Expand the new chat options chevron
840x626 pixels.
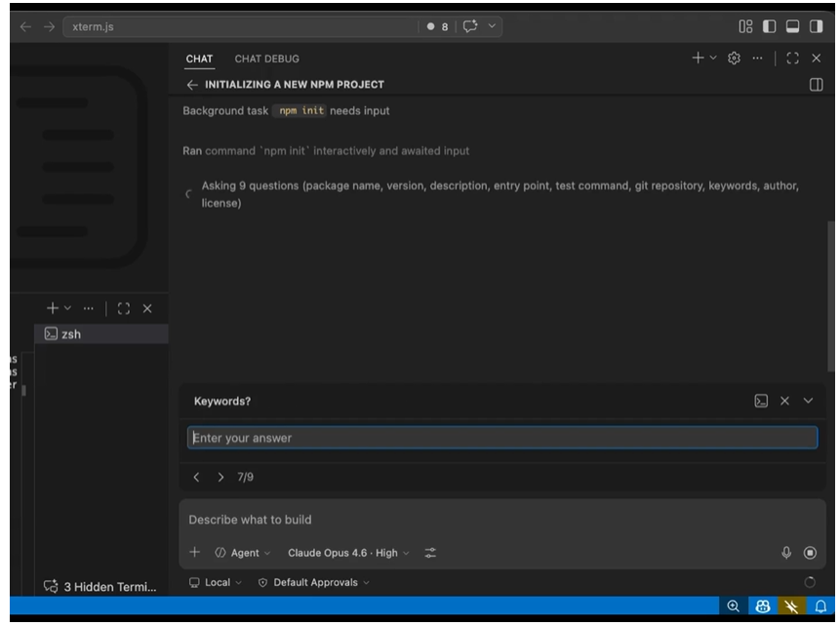point(713,58)
